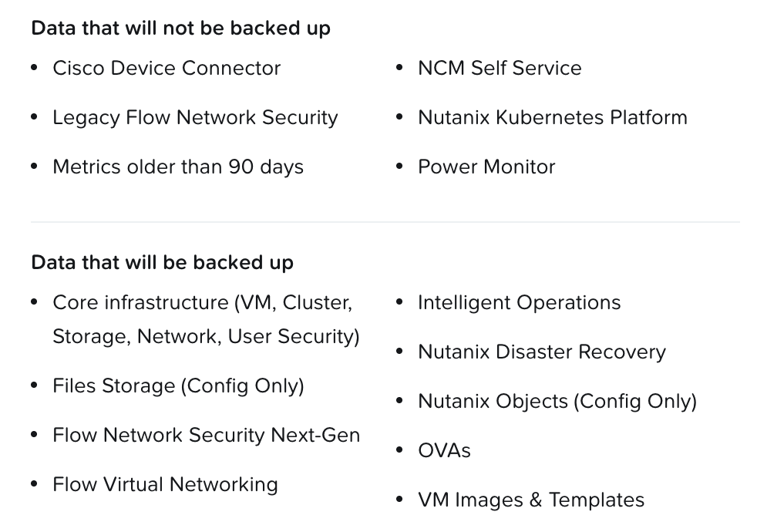
Task: Click the Nutanix Disaster Recovery entry
Action: coord(541,352)
